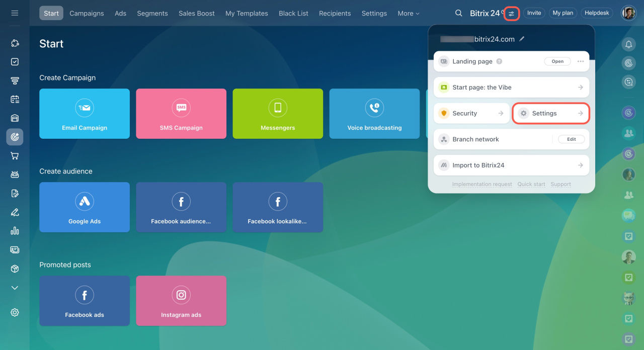Open the shopping cart sidebar icon
This screenshot has height=350, width=644.
pos(15,156)
